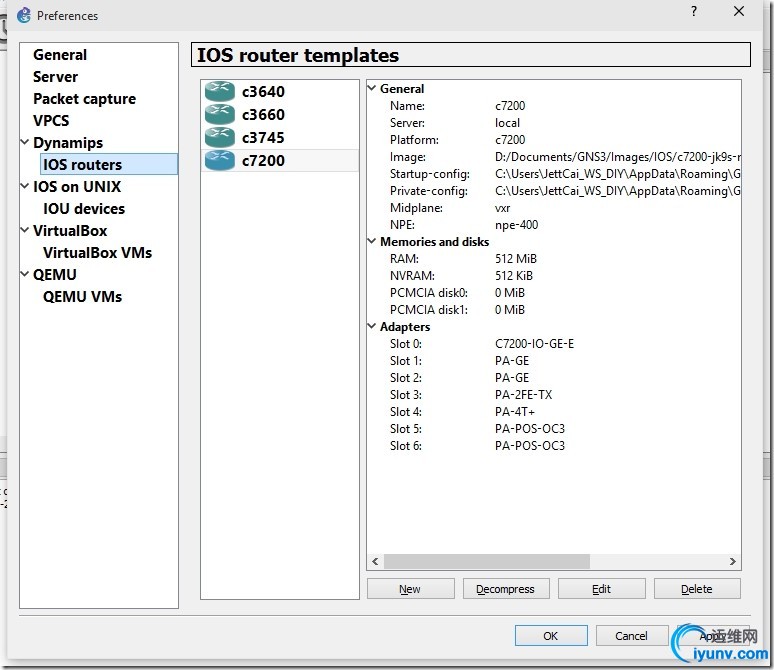Click the Slot 6 PA-POS-OC3 row
The height and width of the screenshot is (670, 774).
click(x=554, y=446)
